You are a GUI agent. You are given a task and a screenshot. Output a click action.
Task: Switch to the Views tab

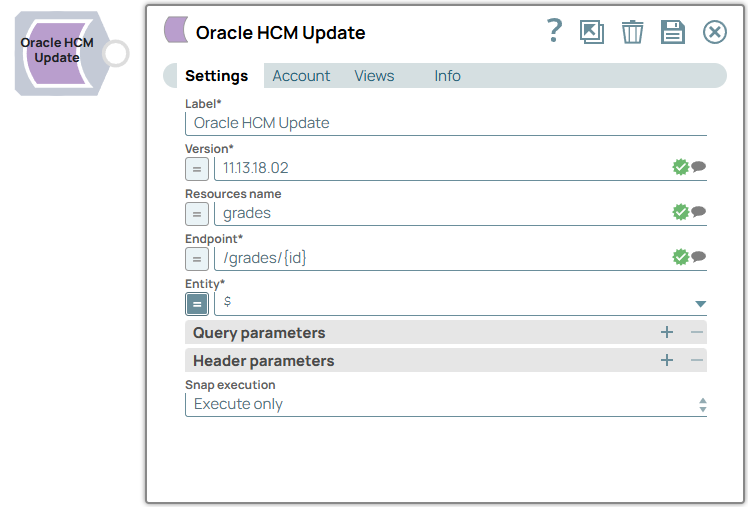point(374,76)
